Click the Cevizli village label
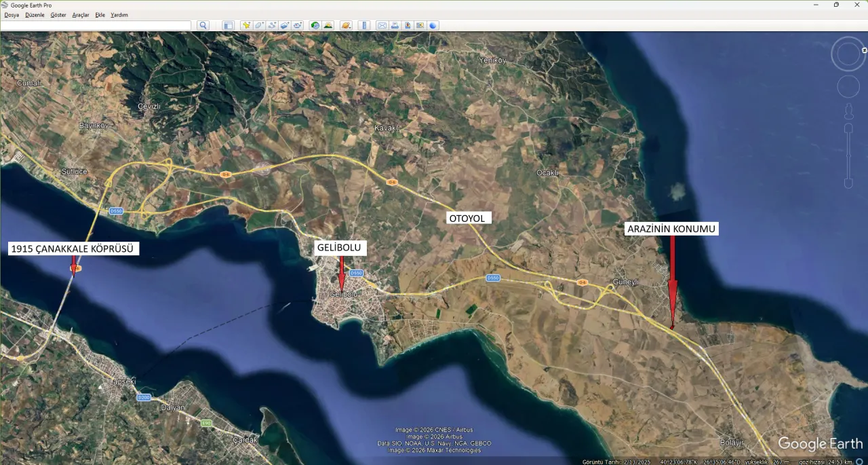 click(149, 107)
